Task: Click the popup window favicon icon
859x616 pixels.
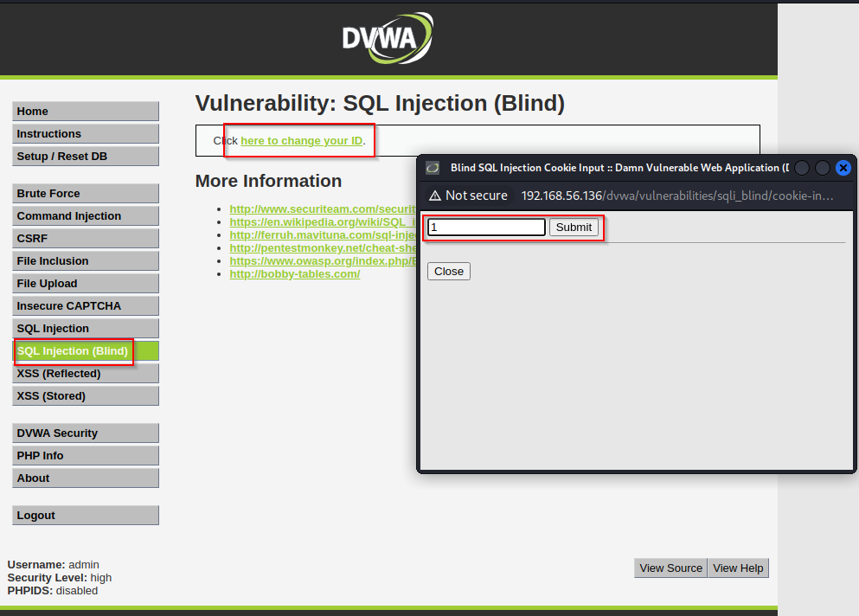Action: 433,168
